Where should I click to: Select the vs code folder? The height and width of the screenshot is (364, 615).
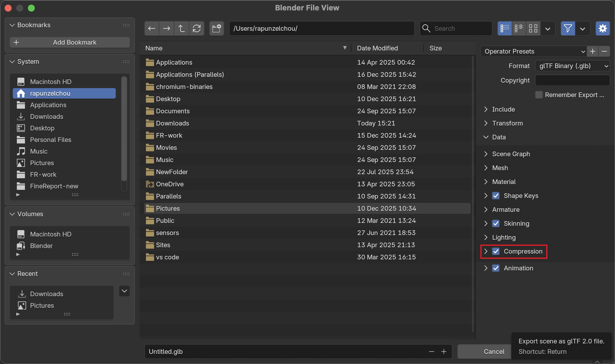click(x=307, y=257)
